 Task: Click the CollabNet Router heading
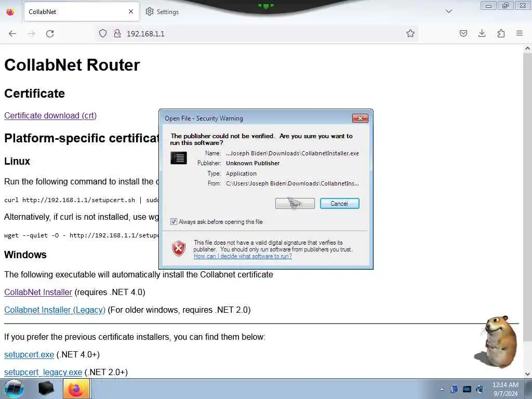pos(72,65)
